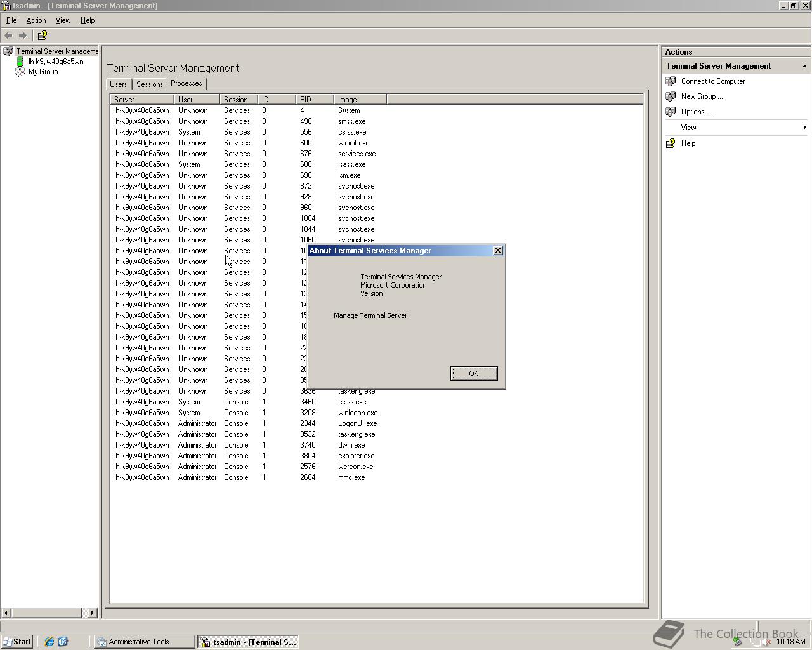Screen dimensions: 812x650
Task: Click OK in the About dialog
Action: [x=474, y=373]
